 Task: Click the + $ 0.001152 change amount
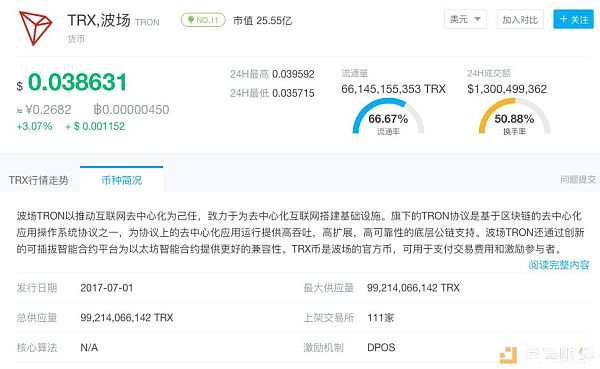pos(95,126)
